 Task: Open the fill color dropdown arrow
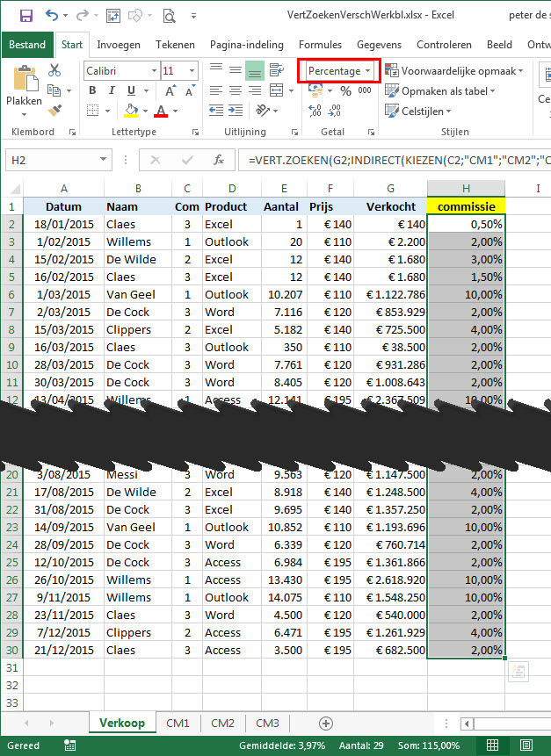click(145, 112)
